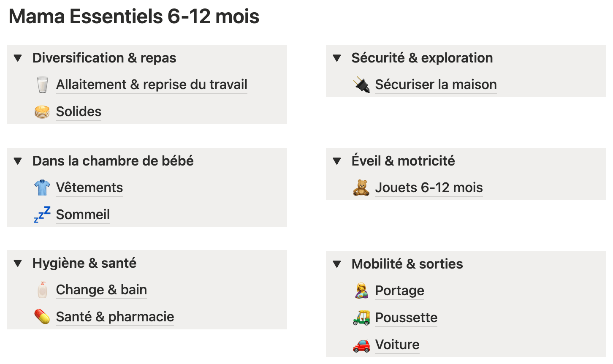Screen dimensions: 613x364
Task: Click the pancakes icon next to Solides
Action: (42, 112)
